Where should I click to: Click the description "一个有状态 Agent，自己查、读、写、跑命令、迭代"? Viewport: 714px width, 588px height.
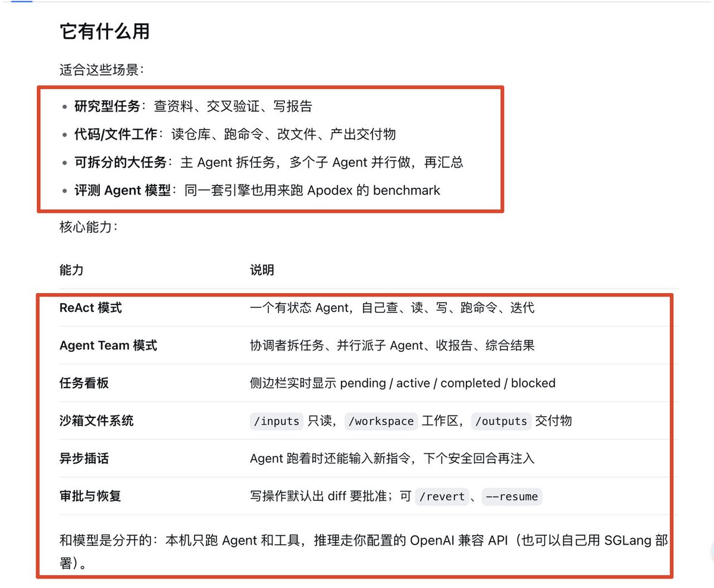(x=392, y=308)
